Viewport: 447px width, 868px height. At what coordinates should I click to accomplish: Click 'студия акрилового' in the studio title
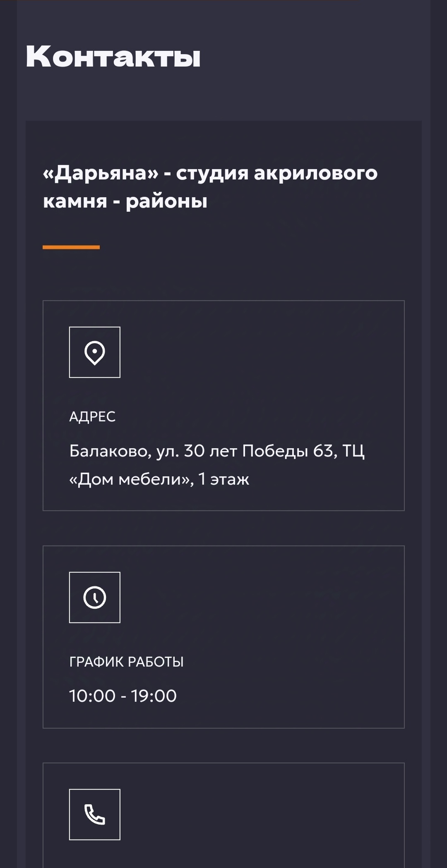276,173
